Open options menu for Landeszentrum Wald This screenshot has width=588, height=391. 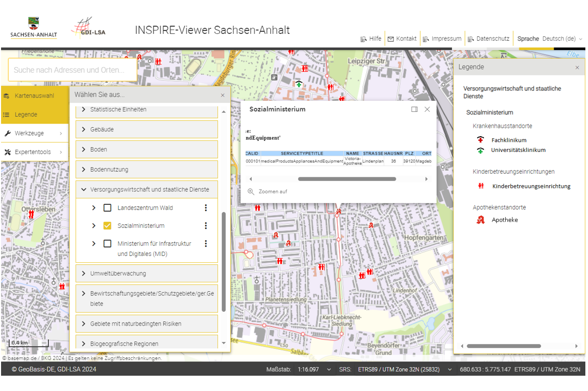(x=206, y=208)
